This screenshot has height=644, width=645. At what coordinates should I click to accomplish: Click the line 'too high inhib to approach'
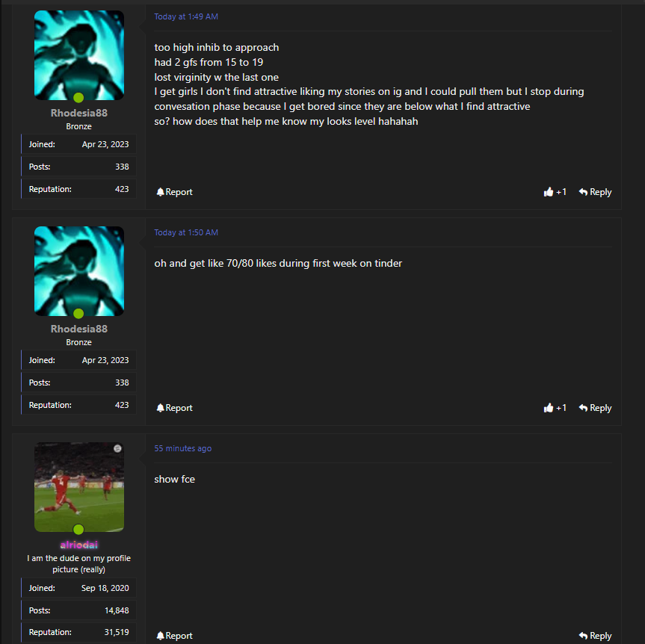[x=217, y=47]
